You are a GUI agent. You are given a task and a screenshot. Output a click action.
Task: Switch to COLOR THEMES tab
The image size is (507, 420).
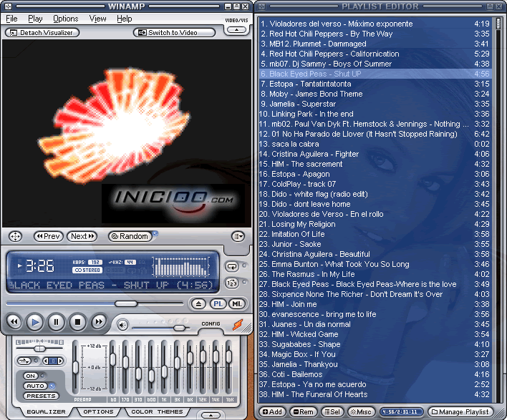pos(157,412)
